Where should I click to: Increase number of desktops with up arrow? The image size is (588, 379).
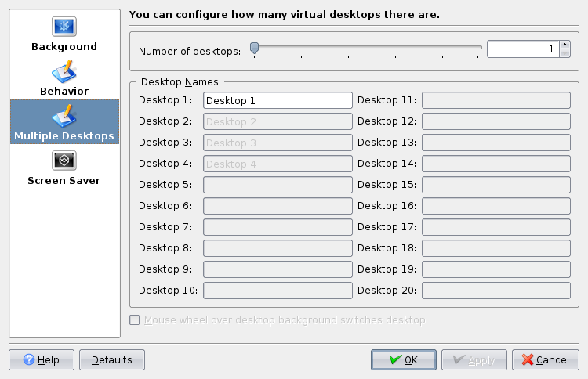(564, 45)
